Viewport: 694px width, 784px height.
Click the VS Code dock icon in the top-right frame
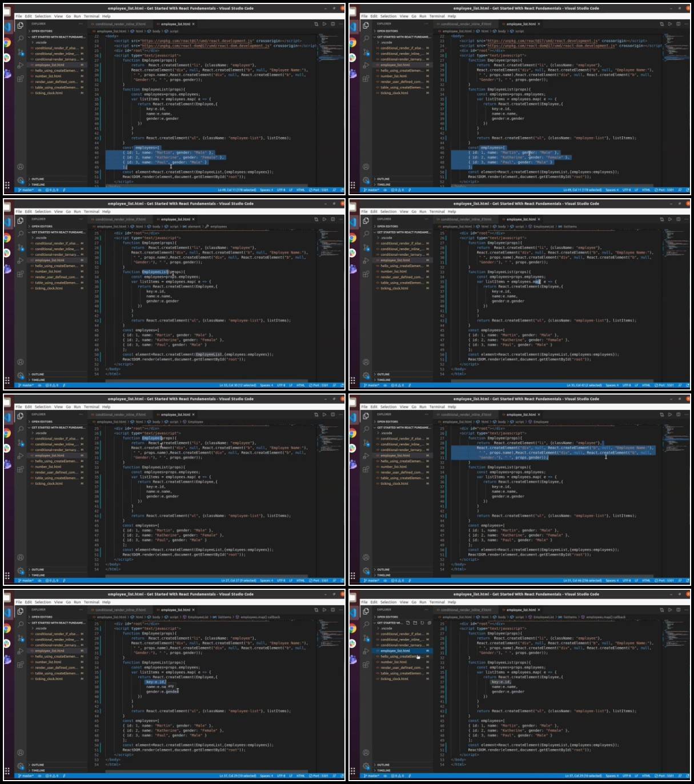[352, 27]
